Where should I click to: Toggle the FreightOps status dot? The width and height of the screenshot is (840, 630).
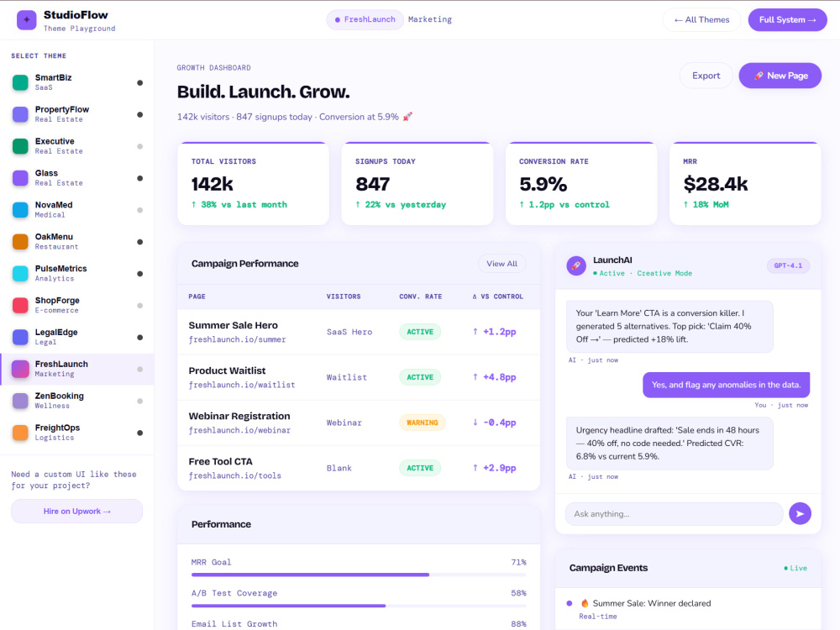tap(139, 433)
